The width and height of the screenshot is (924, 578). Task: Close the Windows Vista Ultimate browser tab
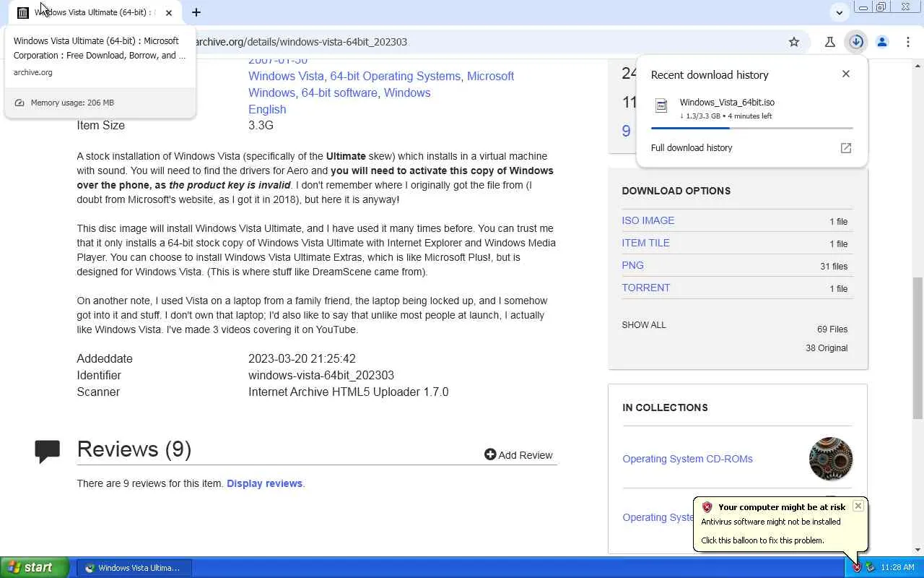[169, 12]
